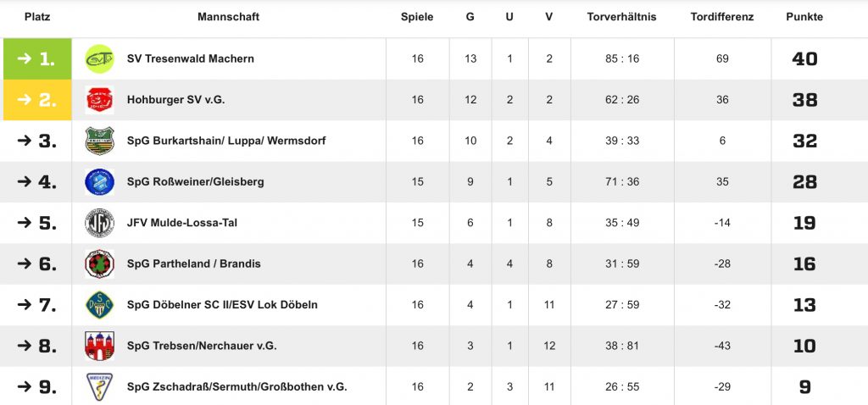Click the SV Tresenwald Machern club logo
868x405 pixels.
99,58
